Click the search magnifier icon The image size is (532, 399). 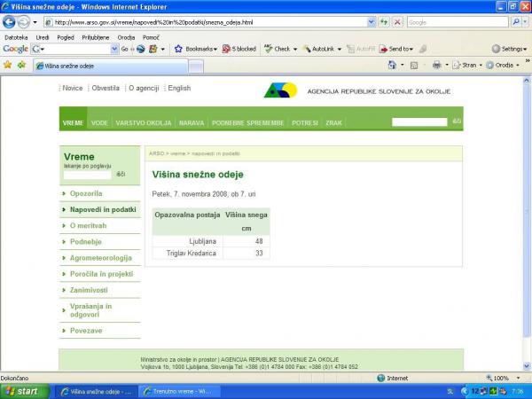(x=515, y=22)
